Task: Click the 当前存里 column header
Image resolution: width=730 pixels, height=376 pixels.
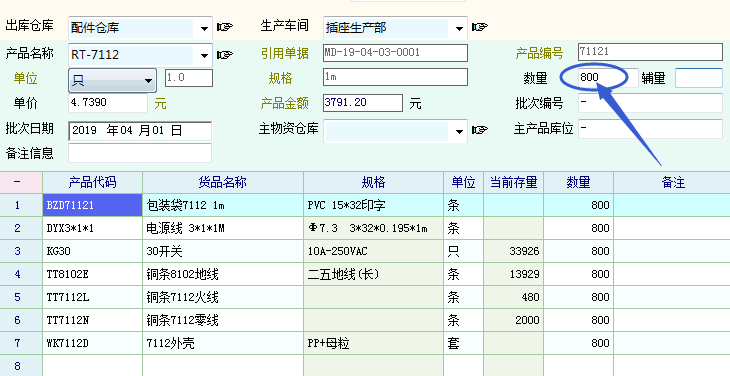Action: [x=514, y=182]
